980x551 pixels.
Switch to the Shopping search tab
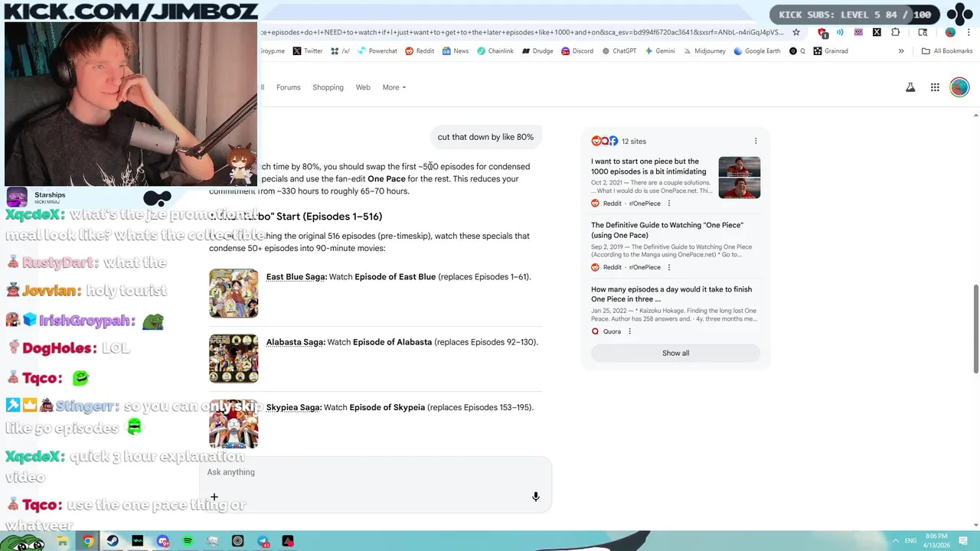coord(328,87)
